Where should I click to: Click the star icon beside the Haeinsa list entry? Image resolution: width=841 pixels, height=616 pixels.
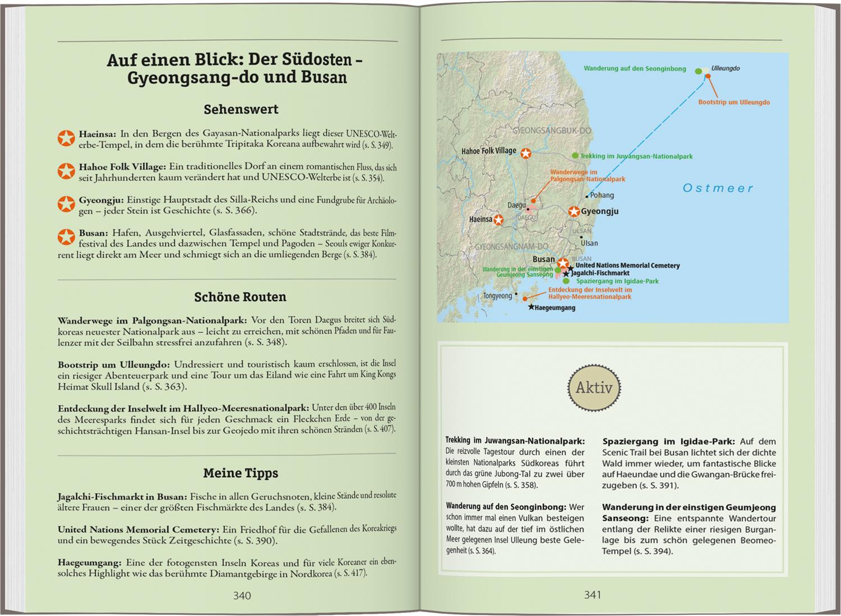click(66, 138)
